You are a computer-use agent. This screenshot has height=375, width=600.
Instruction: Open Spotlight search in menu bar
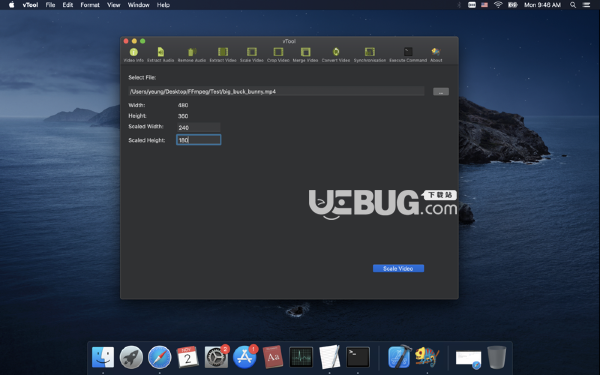[x=573, y=5]
